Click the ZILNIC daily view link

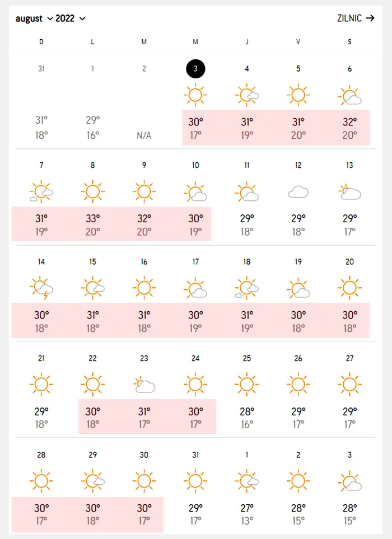tap(349, 18)
